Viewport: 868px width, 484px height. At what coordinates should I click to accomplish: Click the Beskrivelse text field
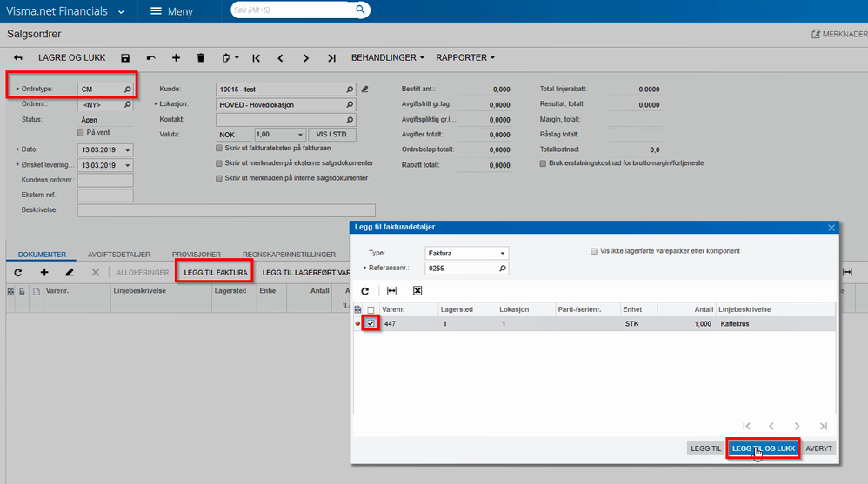[226, 210]
